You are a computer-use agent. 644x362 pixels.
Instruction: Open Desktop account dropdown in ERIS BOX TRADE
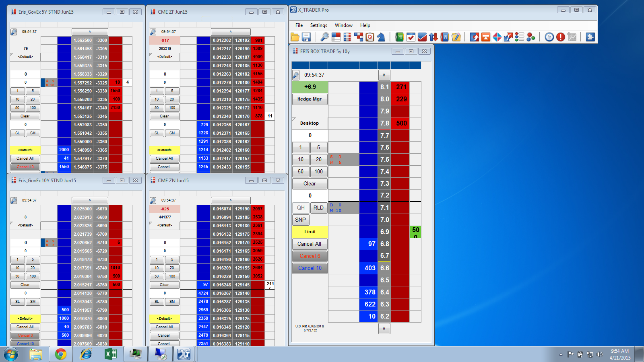click(x=310, y=123)
